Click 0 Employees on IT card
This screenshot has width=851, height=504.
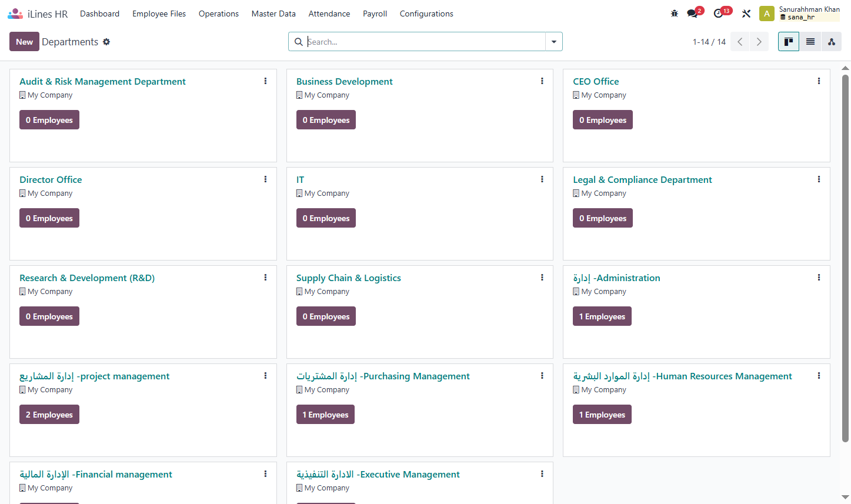click(x=326, y=218)
